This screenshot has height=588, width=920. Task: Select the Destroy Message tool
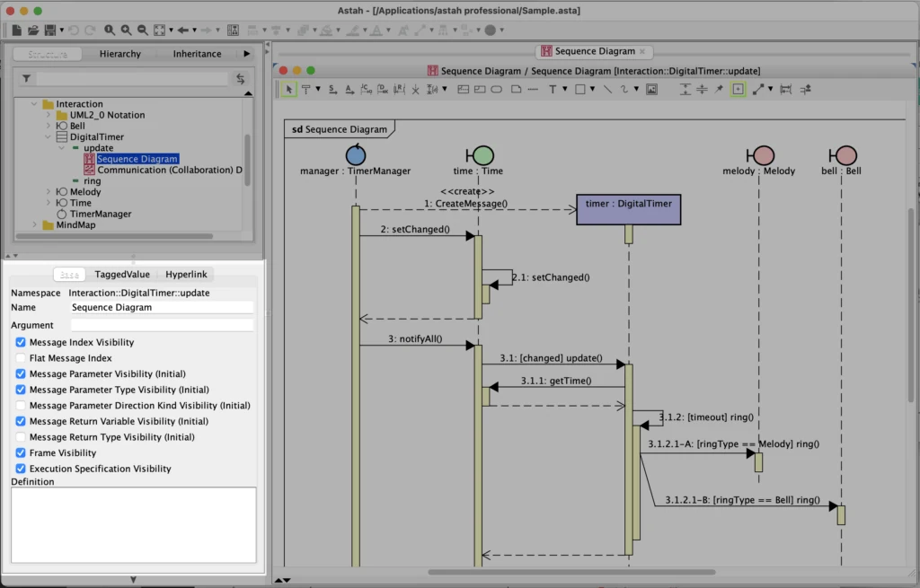click(383, 89)
